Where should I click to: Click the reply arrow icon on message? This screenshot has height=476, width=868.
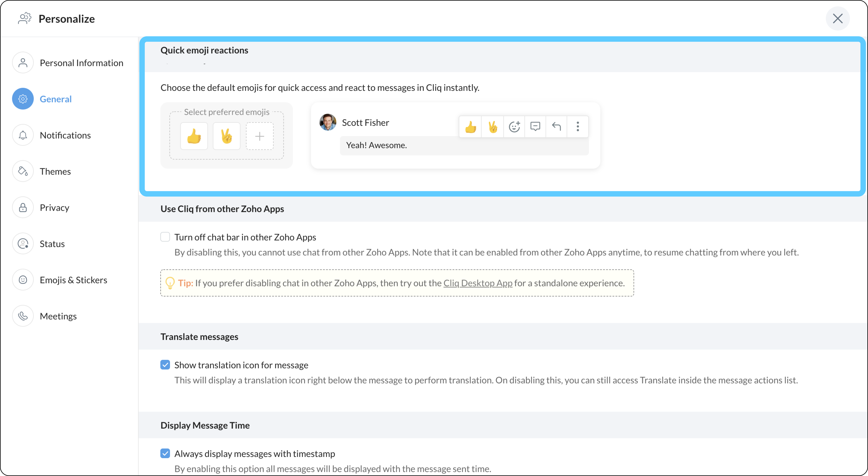(556, 127)
